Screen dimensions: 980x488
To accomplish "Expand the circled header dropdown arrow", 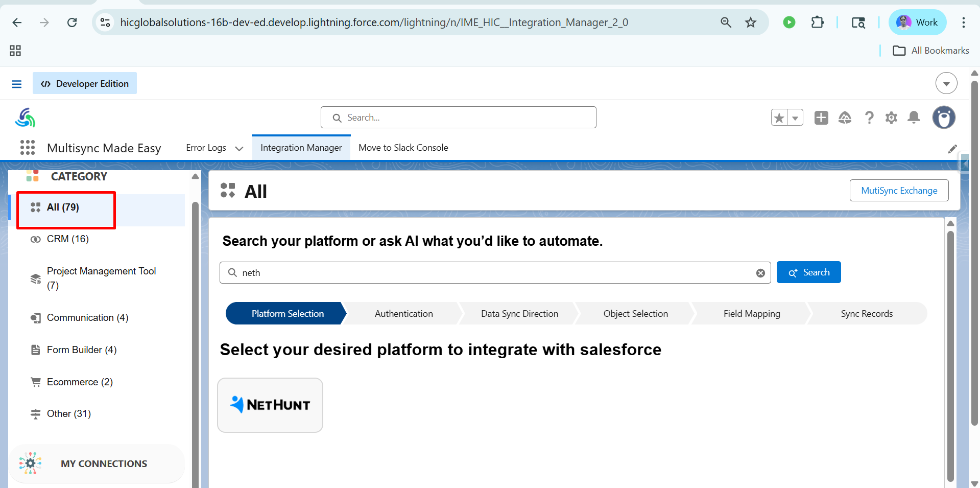I will coord(946,83).
